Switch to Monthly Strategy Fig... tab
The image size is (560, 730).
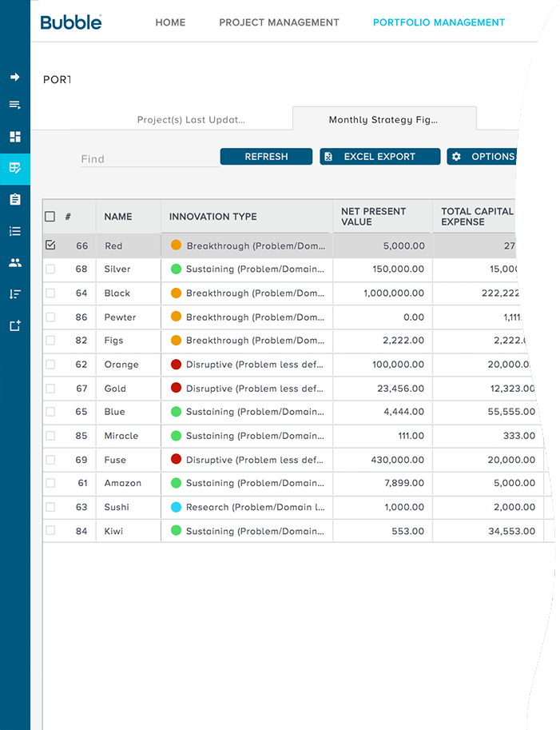tap(383, 120)
